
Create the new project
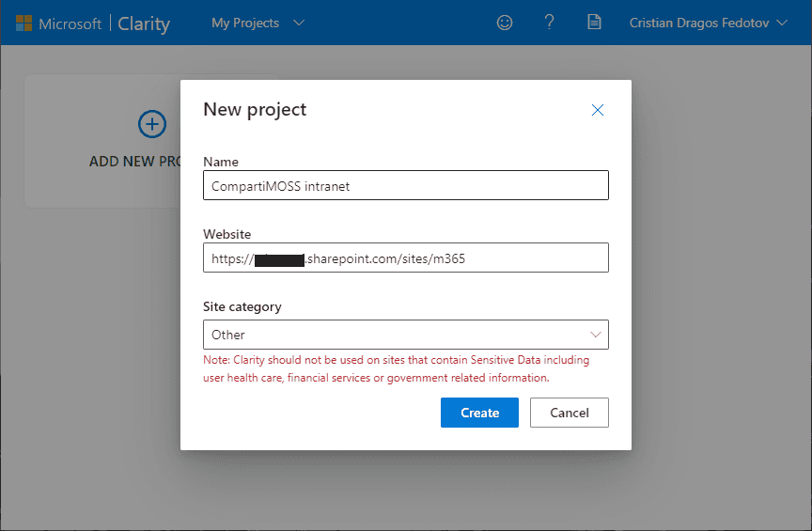pyautogui.click(x=479, y=413)
